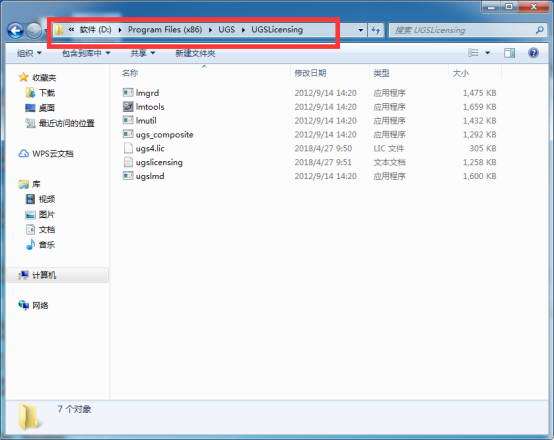
Task: Open the Help question mark icon
Action: 533,53
